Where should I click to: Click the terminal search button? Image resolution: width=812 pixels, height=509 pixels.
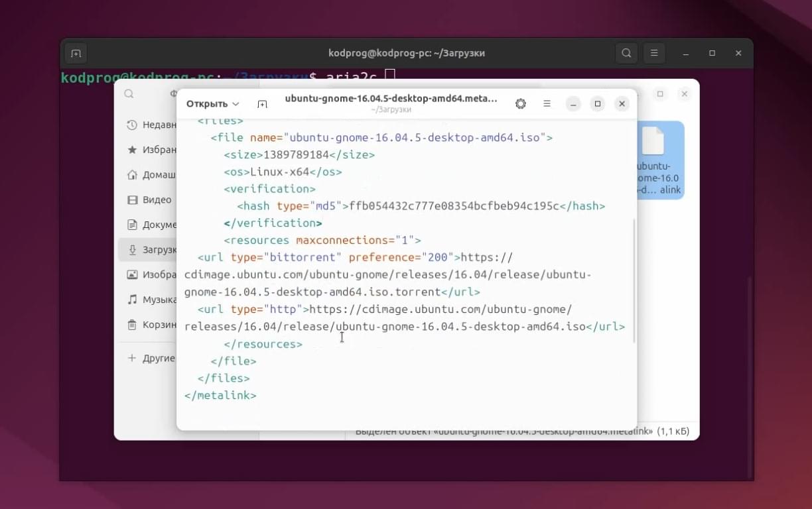click(626, 53)
